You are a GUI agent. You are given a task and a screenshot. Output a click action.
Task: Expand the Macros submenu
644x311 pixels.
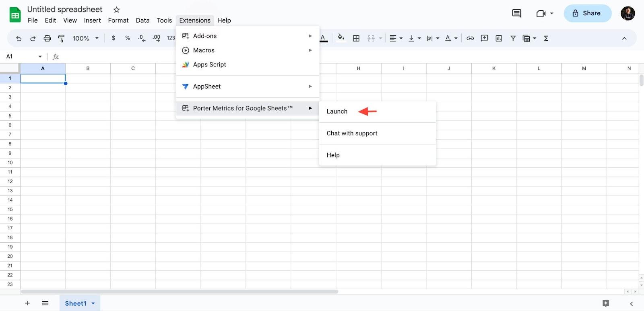248,50
